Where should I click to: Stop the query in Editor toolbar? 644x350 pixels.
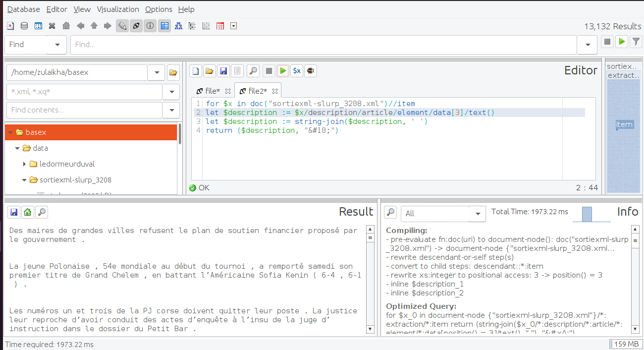click(269, 71)
